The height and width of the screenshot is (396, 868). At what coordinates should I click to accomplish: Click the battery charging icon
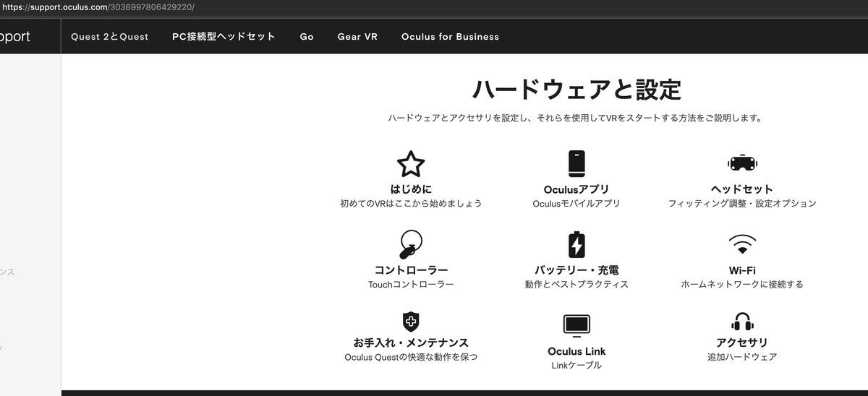(576, 244)
